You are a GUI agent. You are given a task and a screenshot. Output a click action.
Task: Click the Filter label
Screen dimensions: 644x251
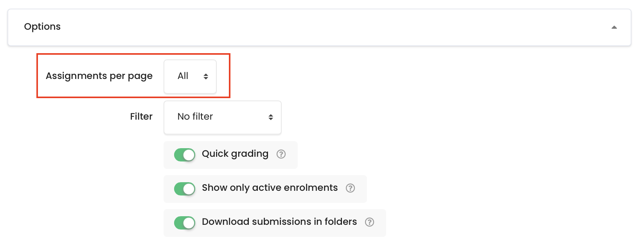point(141,117)
